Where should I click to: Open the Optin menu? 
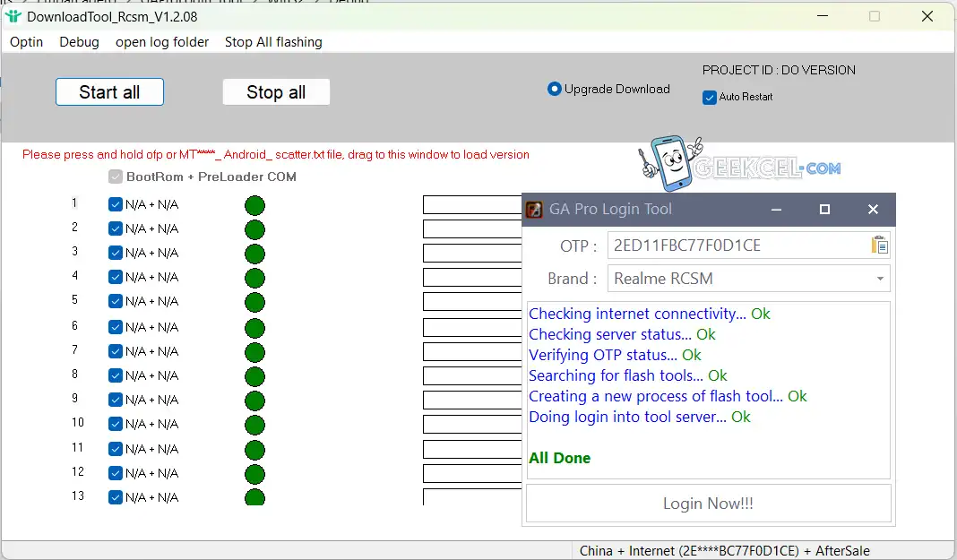pos(26,41)
